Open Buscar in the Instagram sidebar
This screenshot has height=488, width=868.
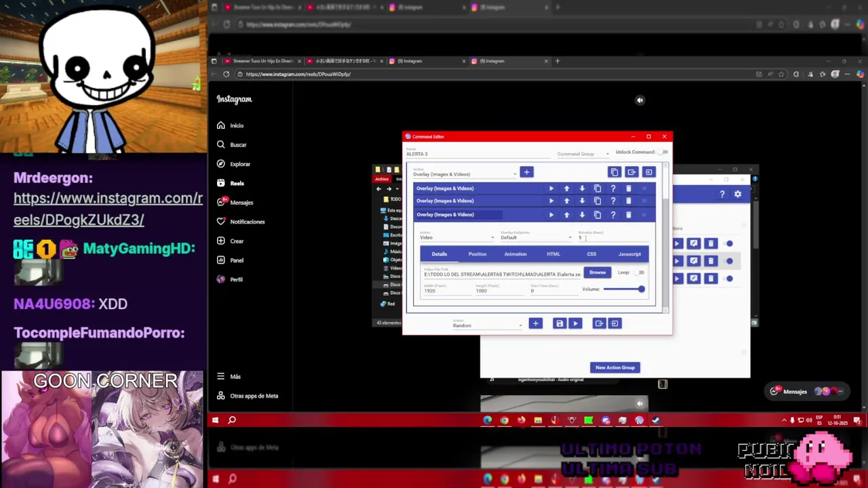tap(232, 144)
